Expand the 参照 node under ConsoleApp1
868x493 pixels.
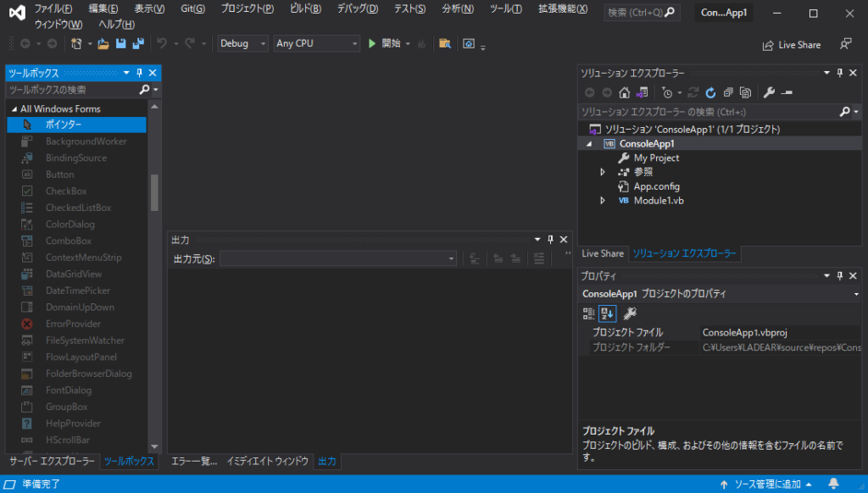click(602, 172)
